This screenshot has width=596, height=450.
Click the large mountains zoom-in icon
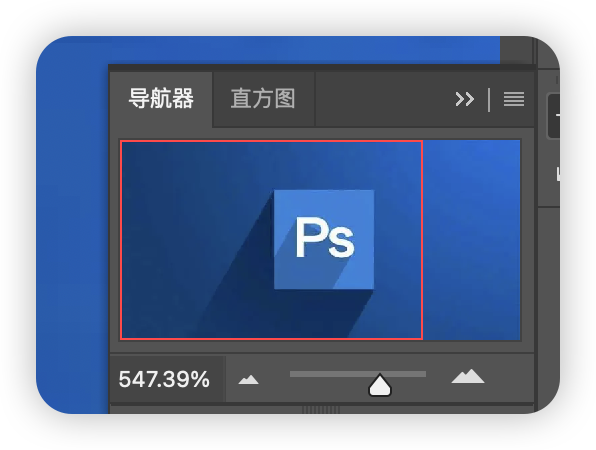coord(468,376)
